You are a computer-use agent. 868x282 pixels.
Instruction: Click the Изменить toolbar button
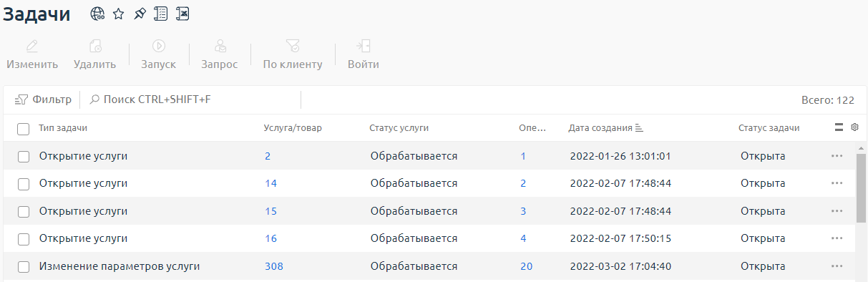[x=32, y=54]
